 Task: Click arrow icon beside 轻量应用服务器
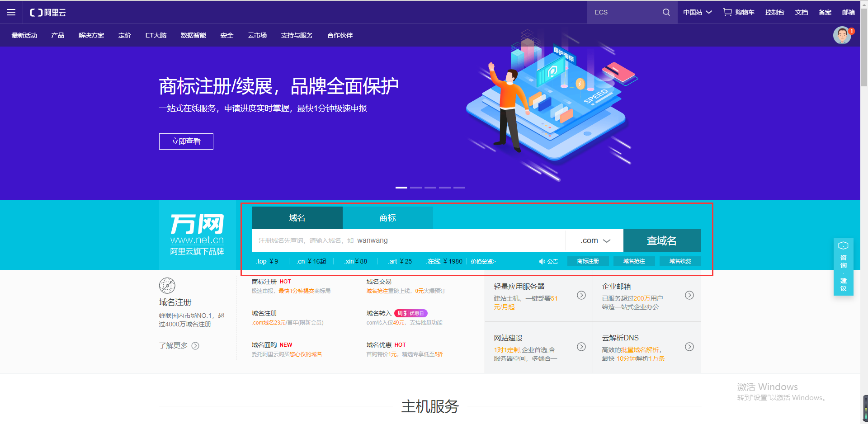[x=581, y=295]
